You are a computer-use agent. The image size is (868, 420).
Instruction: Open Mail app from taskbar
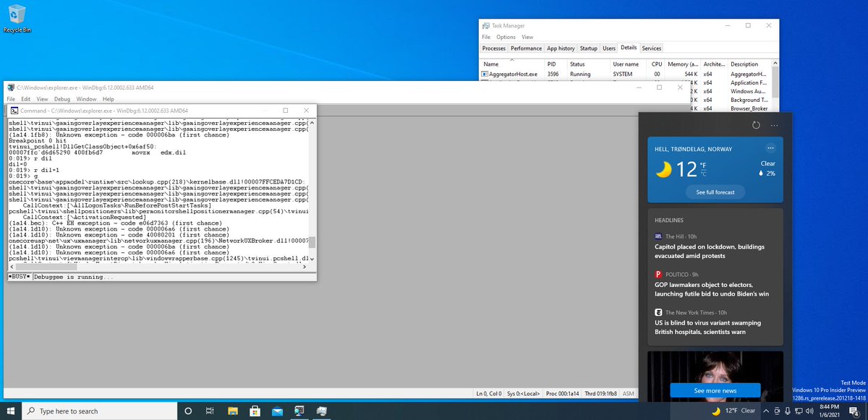[x=276, y=411]
